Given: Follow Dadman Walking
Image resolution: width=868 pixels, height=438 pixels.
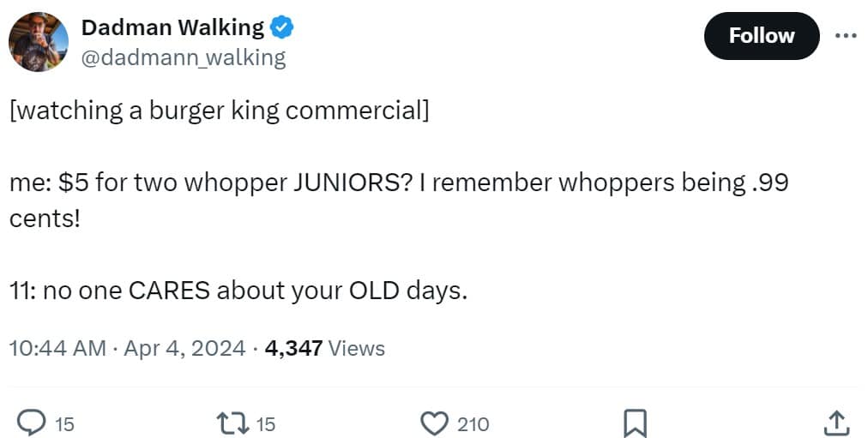Looking at the screenshot, I should (x=761, y=36).
